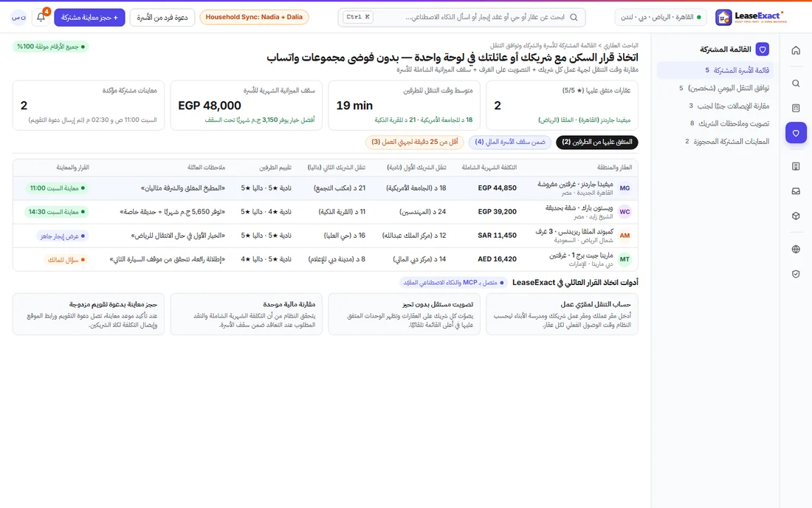Click ميفيدا جاردنز · غرفتين مفروشة property name
This screenshot has width=812, height=508.
coord(575,185)
